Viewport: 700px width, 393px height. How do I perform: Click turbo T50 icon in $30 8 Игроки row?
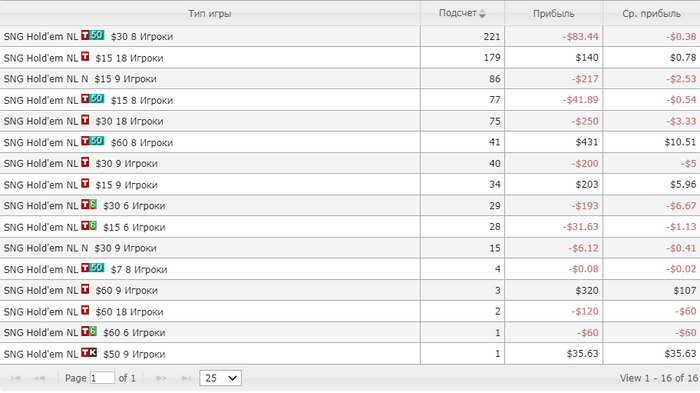coord(93,35)
